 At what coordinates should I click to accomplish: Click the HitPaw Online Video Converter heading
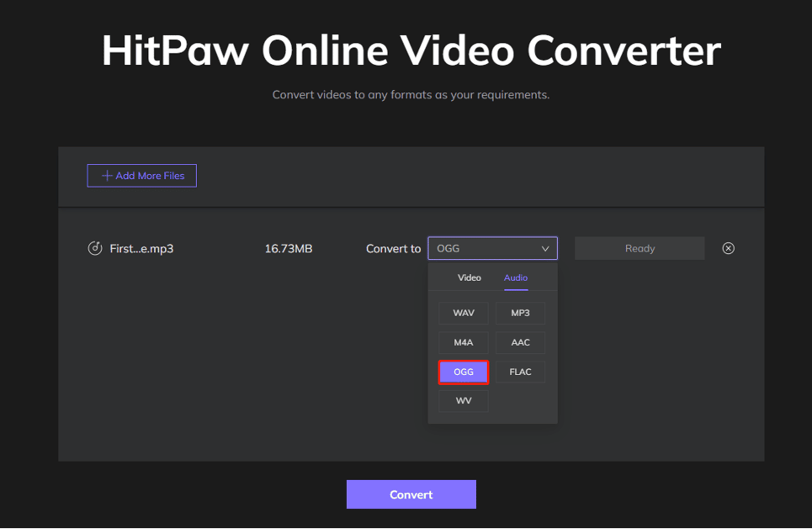[x=411, y=51]
